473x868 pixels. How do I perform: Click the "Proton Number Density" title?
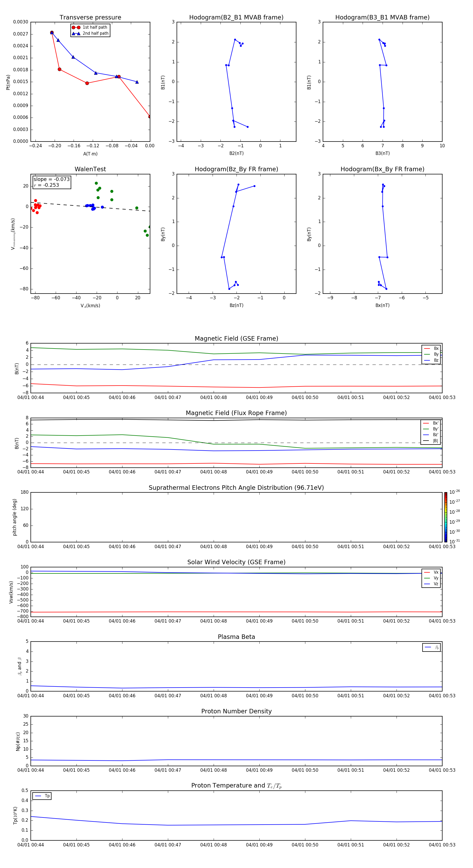[236, 712]
